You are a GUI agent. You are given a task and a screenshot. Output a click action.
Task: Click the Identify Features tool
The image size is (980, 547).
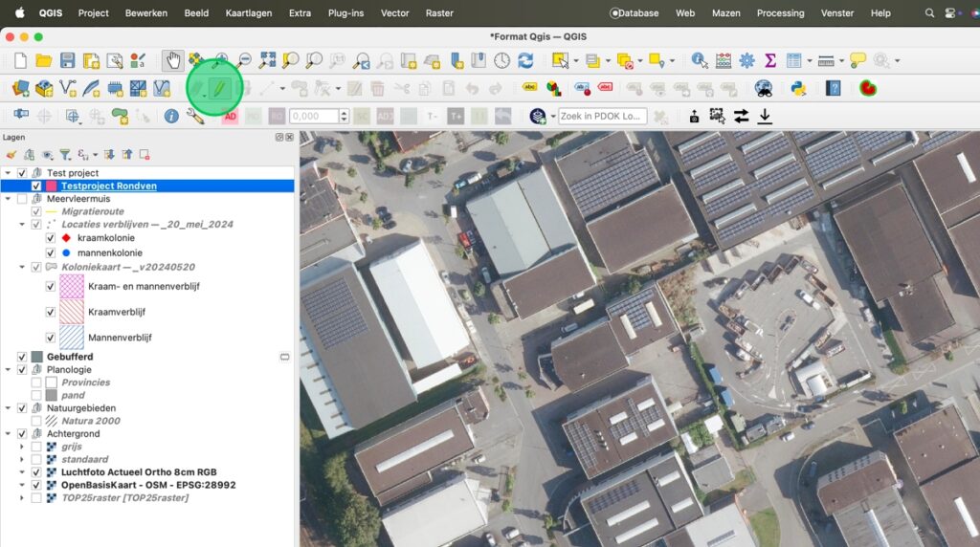(x=700, y=60)
